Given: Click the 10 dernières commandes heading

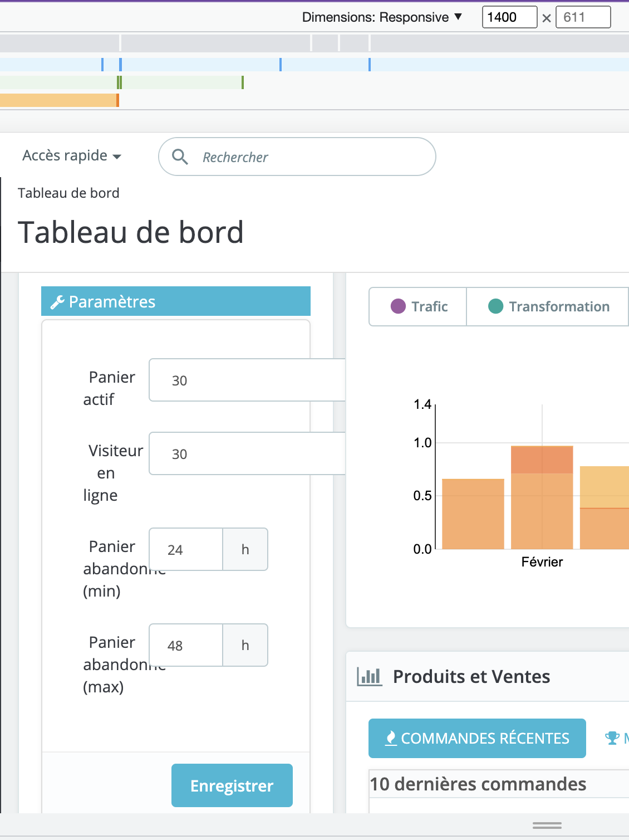Looking at the screenshot, I should pos(478,784).
